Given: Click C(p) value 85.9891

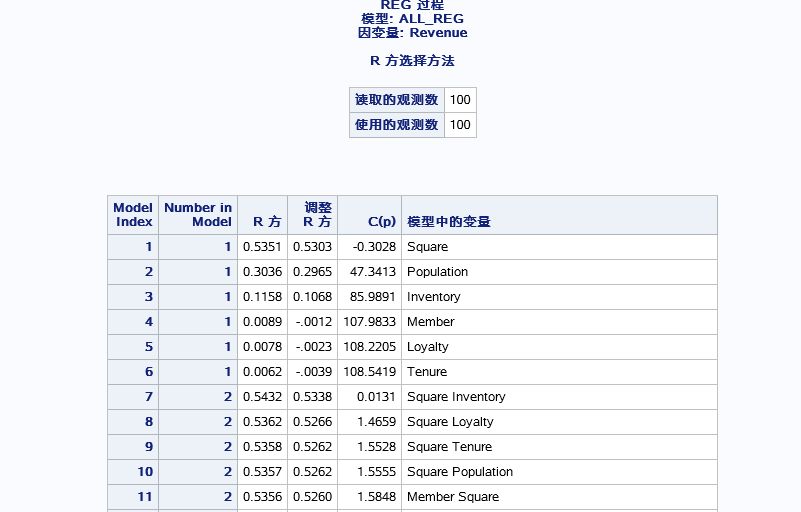Looking at the screenshot, I should pos(369,297).
